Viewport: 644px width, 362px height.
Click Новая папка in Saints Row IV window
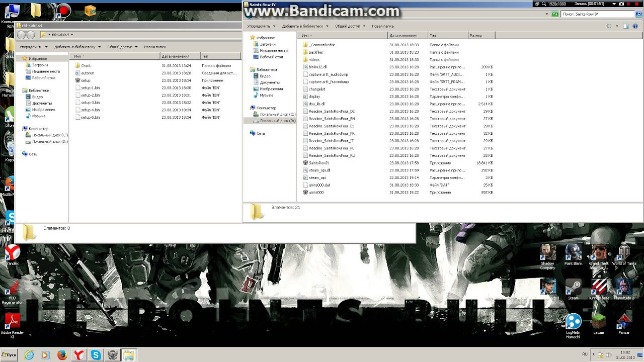pos(383,26)
